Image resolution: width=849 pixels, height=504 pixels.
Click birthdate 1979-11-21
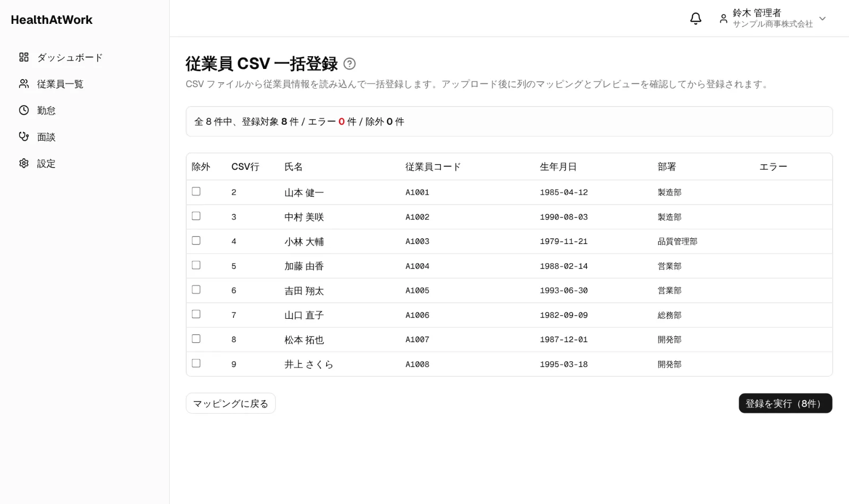coord(564,241)
